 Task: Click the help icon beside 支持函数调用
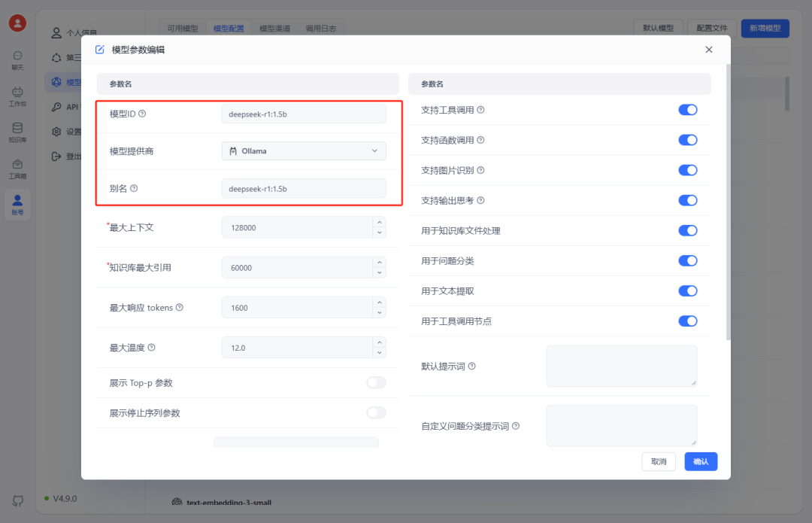pyautogui.click(x=480, y=140)
